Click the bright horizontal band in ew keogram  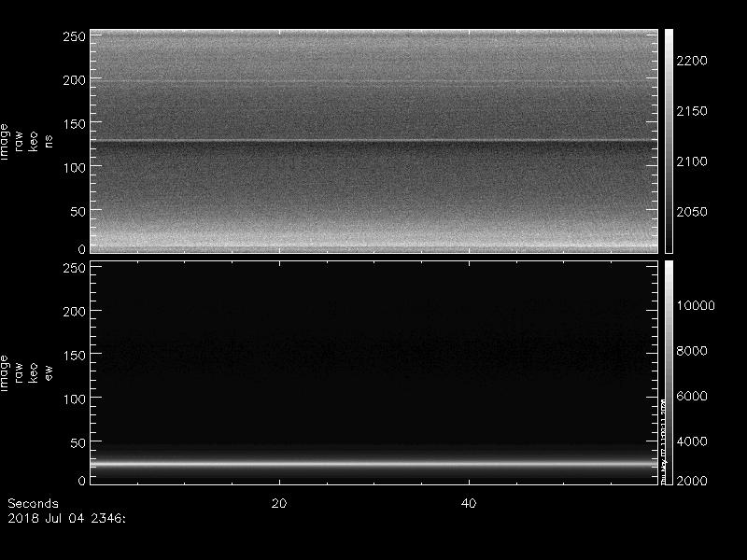click(x=374, y=463)
